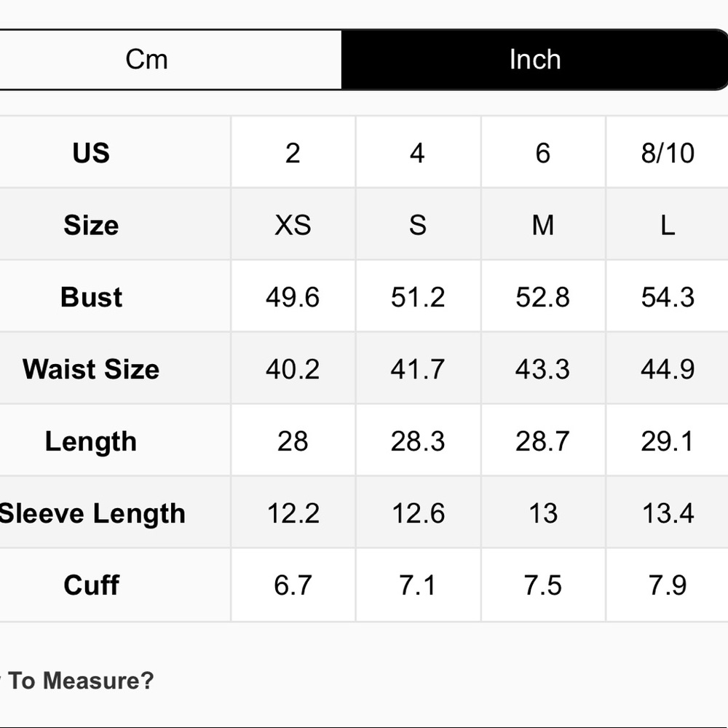
Task: Select the Cuff row label
Action: pos(91,585)
